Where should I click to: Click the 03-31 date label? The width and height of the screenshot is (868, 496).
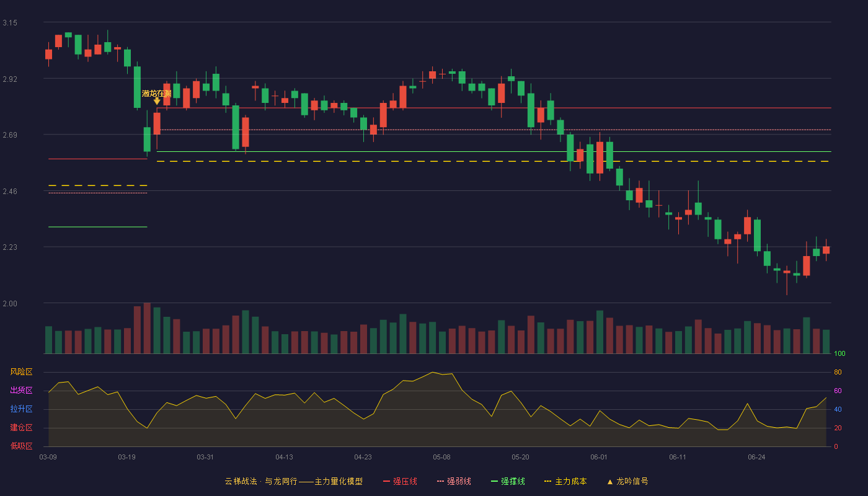click(205, 457)
